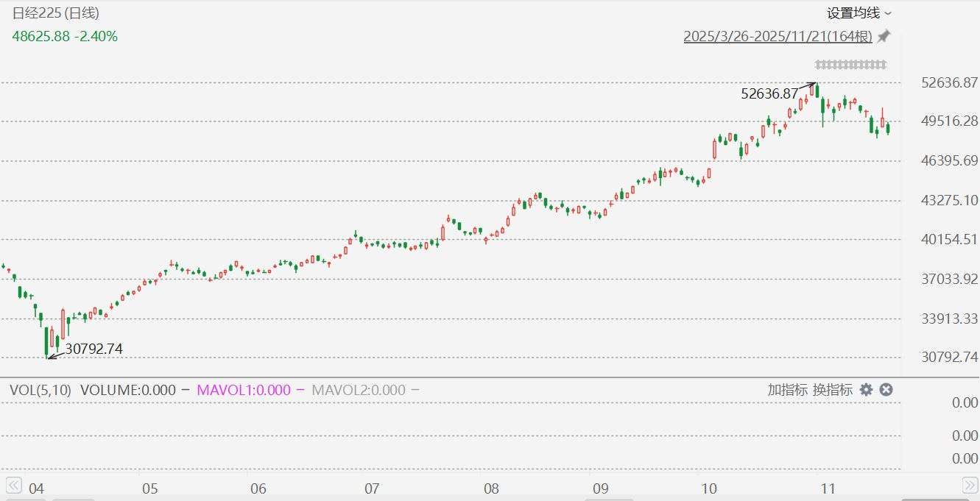Open the 2025/3/26-2025/11/21 date range link
980x501 pixels.
pyautogui.click(x=778, y=36)
